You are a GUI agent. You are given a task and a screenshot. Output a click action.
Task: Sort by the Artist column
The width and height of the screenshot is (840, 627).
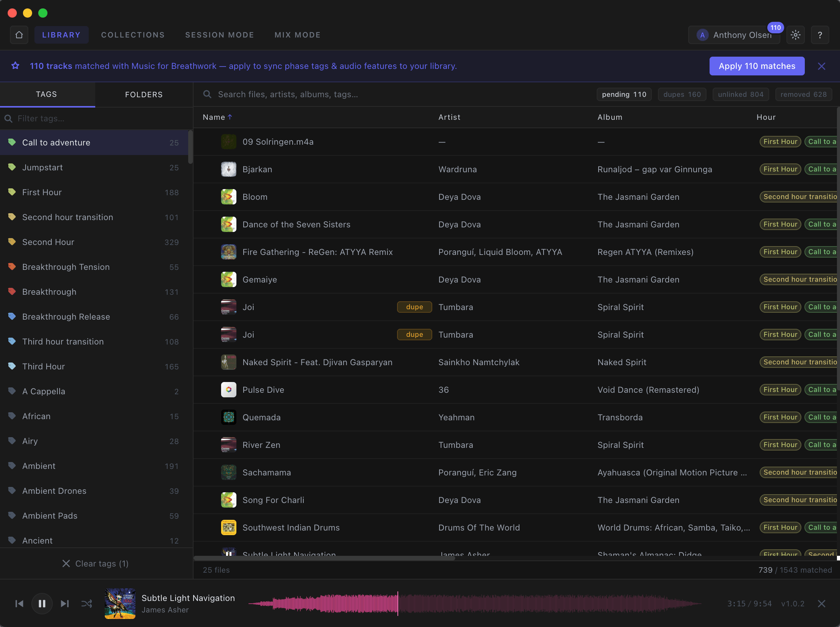[x=449, y=117]
